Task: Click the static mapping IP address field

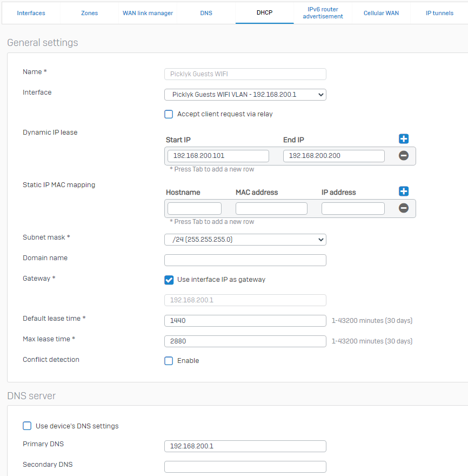Action: pyautogui.click(x=353, y=209)
